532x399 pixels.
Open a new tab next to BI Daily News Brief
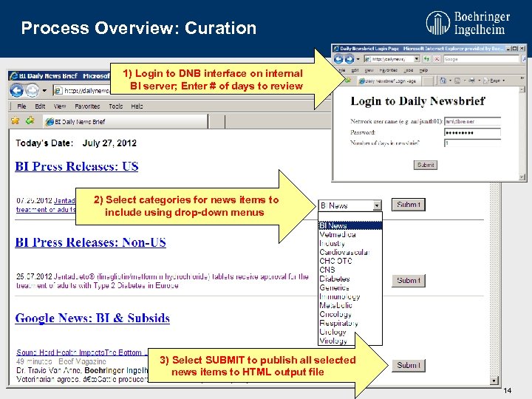[x=216, y=121]
